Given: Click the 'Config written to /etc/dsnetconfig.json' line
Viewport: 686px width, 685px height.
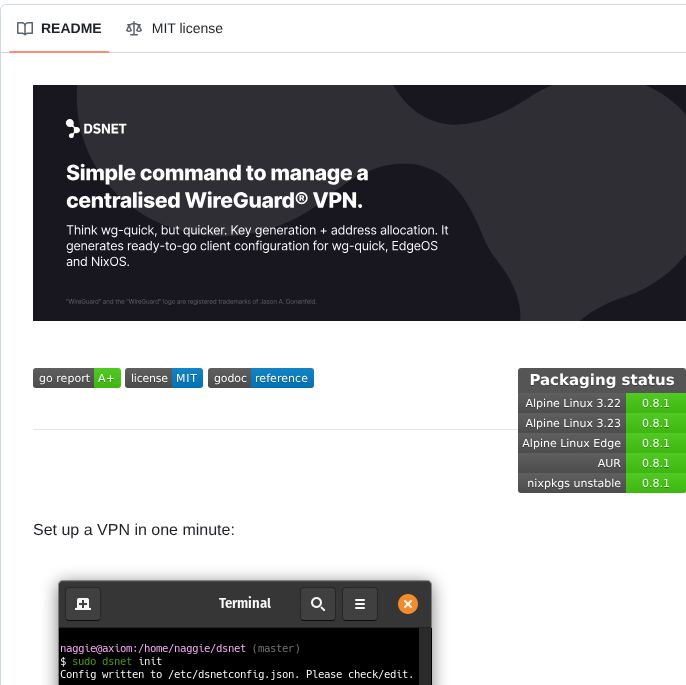Looking at the screenshot, I should point(237,674).
